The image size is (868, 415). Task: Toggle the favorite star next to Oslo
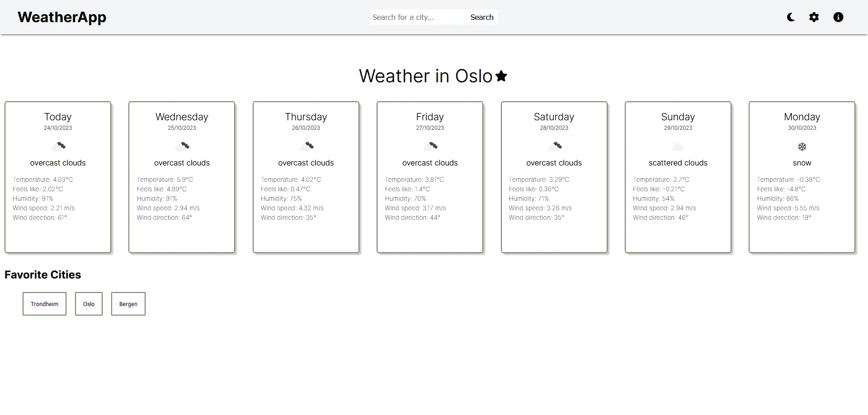(501, 76)
